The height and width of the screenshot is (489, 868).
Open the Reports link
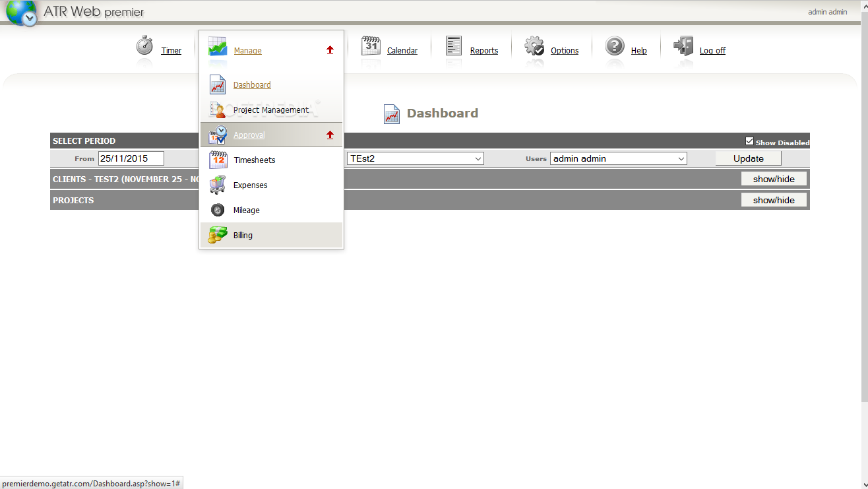[484, 51]
